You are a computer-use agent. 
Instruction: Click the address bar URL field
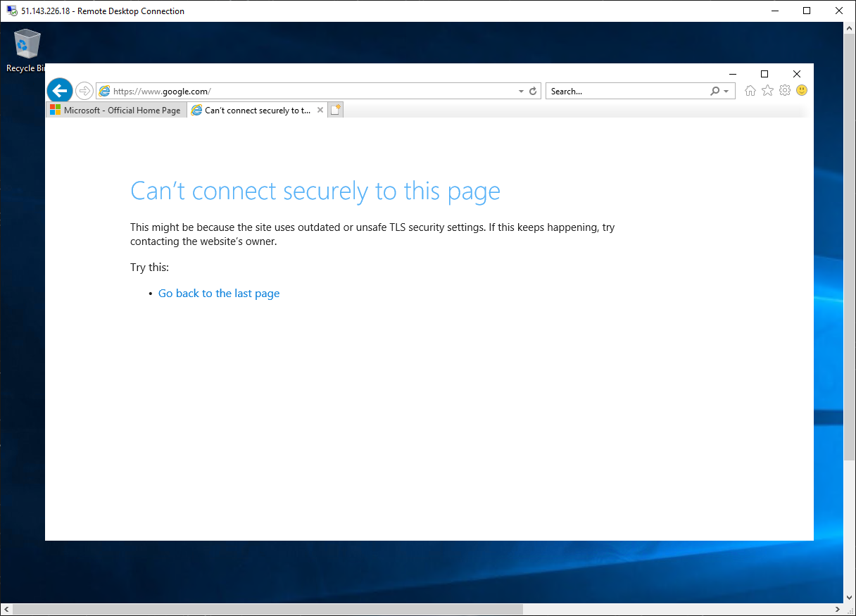pyautogui.click(x=282, y=91)
